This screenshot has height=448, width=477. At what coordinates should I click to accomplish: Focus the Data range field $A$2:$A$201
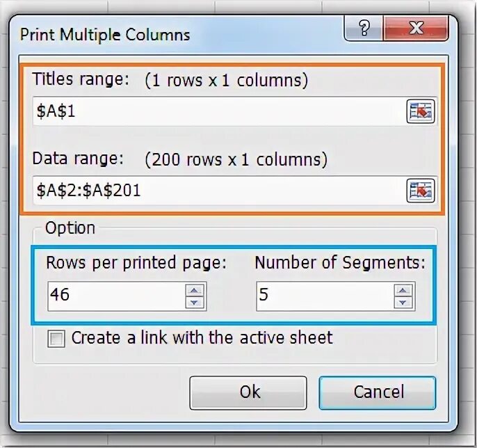(216, 190)
